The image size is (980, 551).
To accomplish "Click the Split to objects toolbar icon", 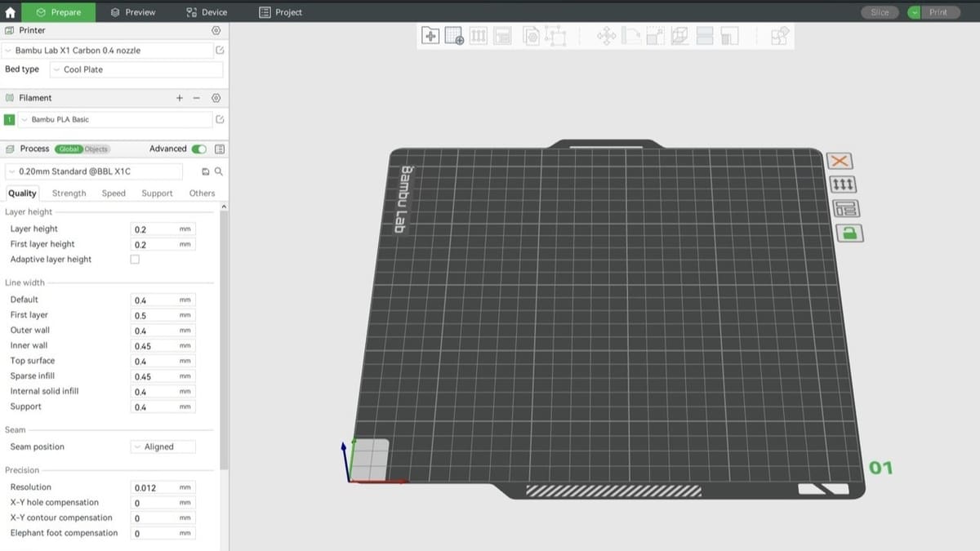I will click(x=532, y=36).
